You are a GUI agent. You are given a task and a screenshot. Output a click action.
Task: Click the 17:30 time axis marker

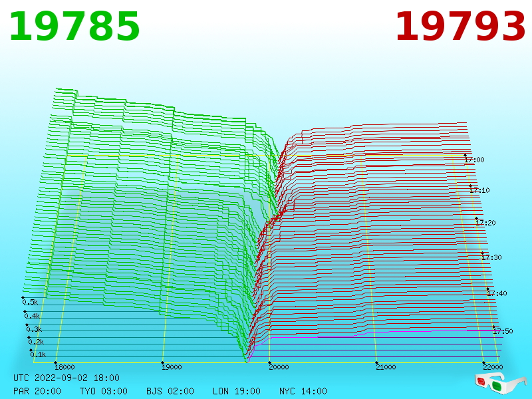point(491,257)
